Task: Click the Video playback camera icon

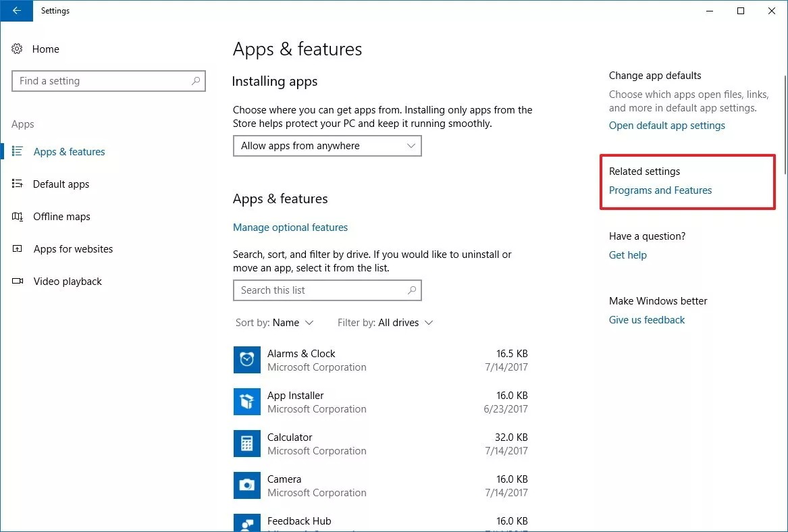Action: coord(17,282)
